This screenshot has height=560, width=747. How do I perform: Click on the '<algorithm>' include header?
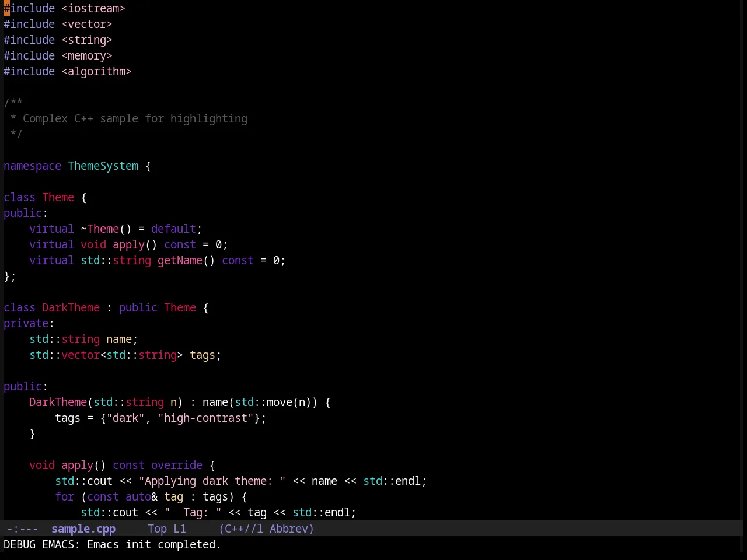pyautogui.click(x=96, y=72)
